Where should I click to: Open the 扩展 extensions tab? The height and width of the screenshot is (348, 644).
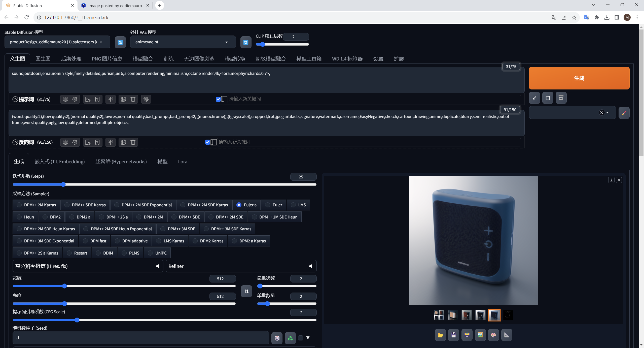[x=399, y=59]
